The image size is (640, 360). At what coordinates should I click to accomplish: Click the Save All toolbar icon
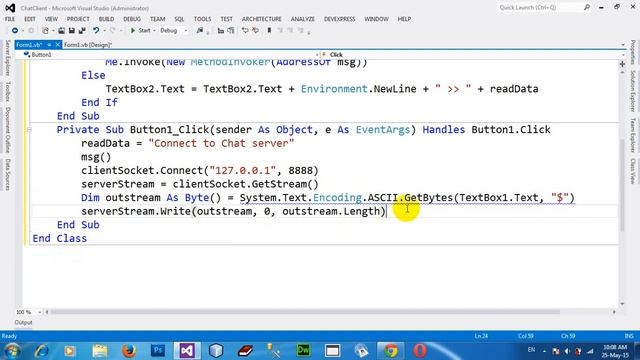click(82, 31)
